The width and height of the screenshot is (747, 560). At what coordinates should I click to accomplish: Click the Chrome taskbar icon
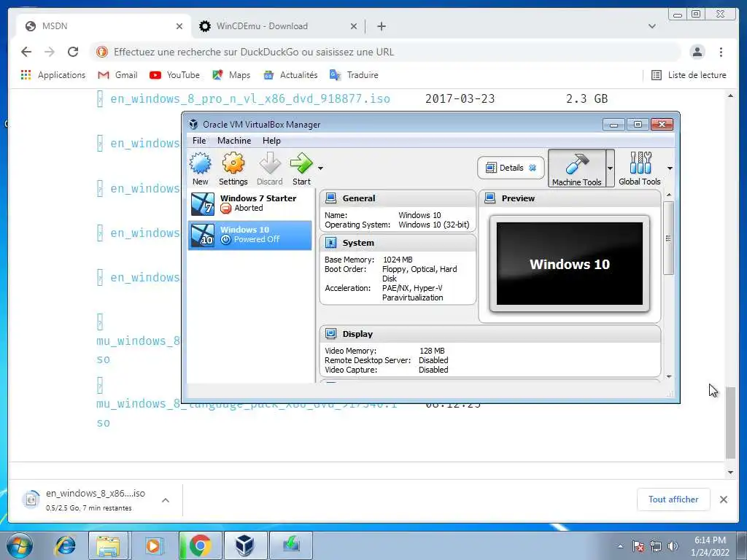pos(200,545)
